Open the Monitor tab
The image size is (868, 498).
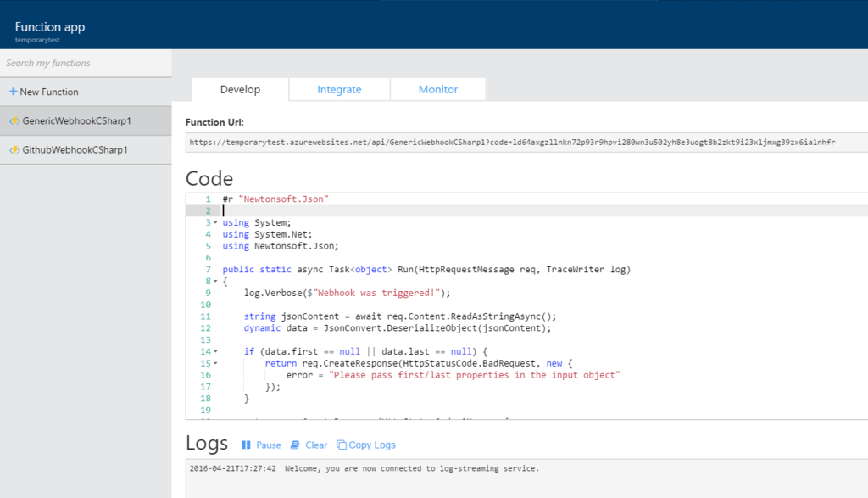[x=438, y=89]
